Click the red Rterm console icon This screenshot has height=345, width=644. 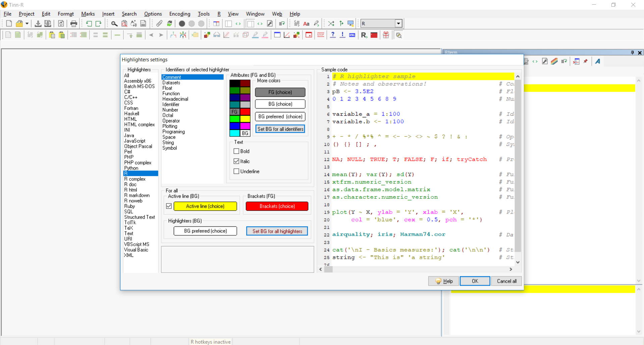(374, 35)
